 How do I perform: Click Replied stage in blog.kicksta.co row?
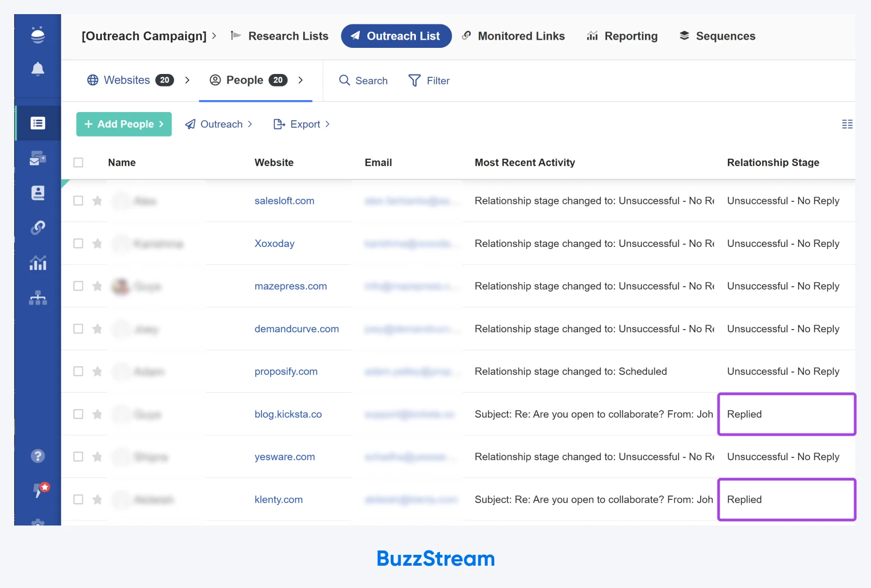pos(744,414)
